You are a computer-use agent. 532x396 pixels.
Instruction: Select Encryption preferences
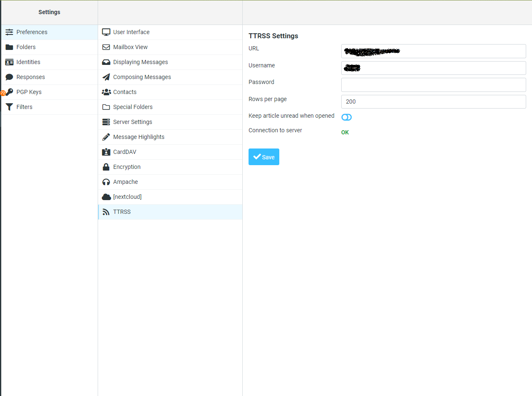coord(170,167)
